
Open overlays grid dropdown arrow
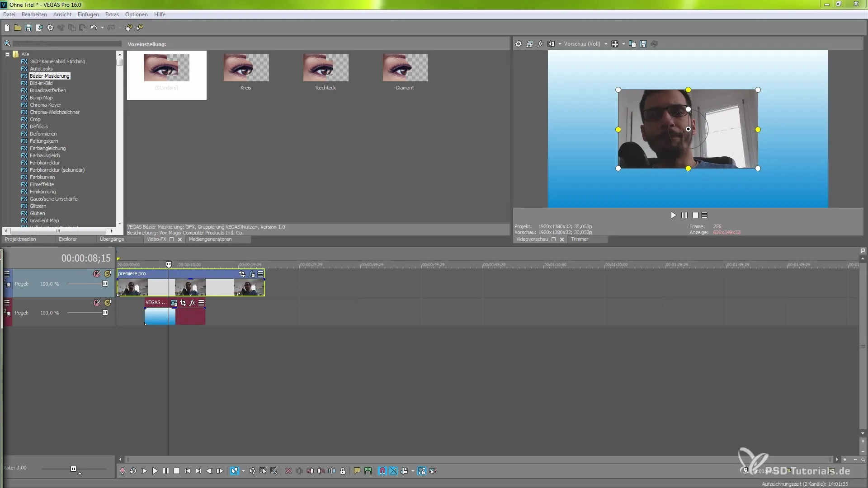click(623, 44)
